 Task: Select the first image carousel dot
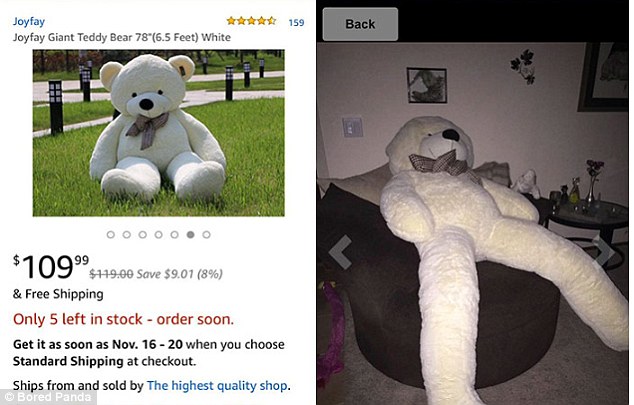(111, 235)
